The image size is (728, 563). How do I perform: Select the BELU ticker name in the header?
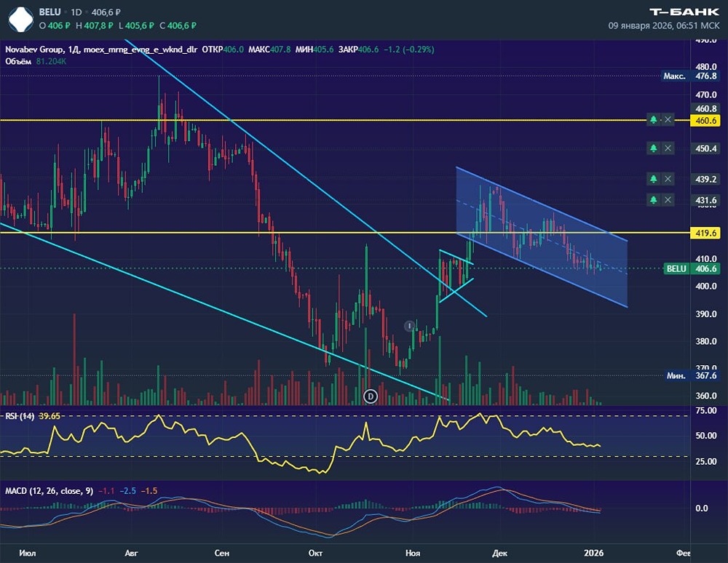click(50, 12)
